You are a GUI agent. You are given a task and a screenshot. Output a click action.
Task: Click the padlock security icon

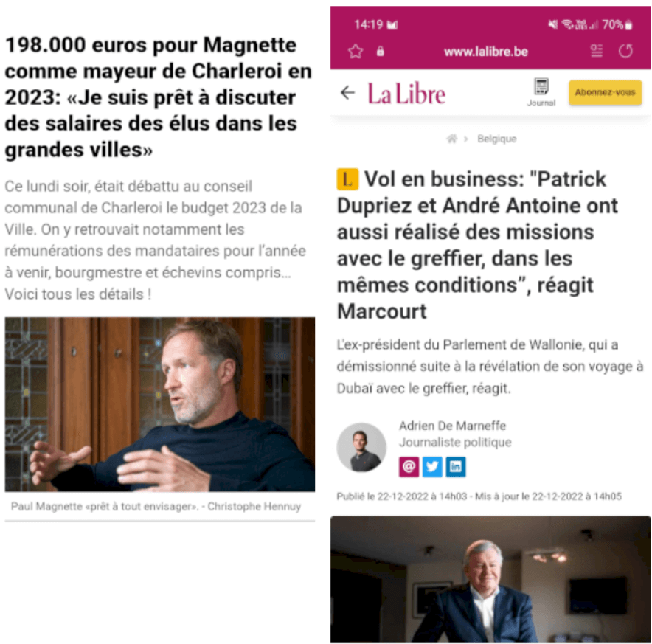pos(380,52)
